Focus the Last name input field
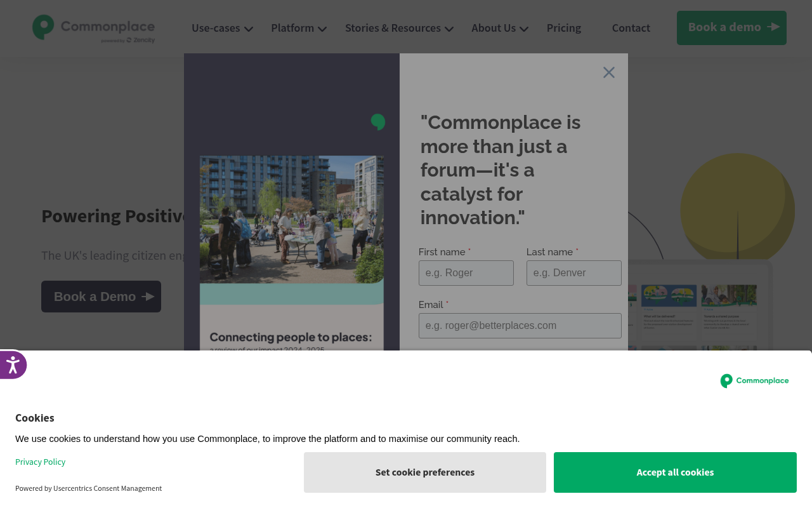Screen dimensions: 812x508 pyautogui.click(x=574, y=273)
